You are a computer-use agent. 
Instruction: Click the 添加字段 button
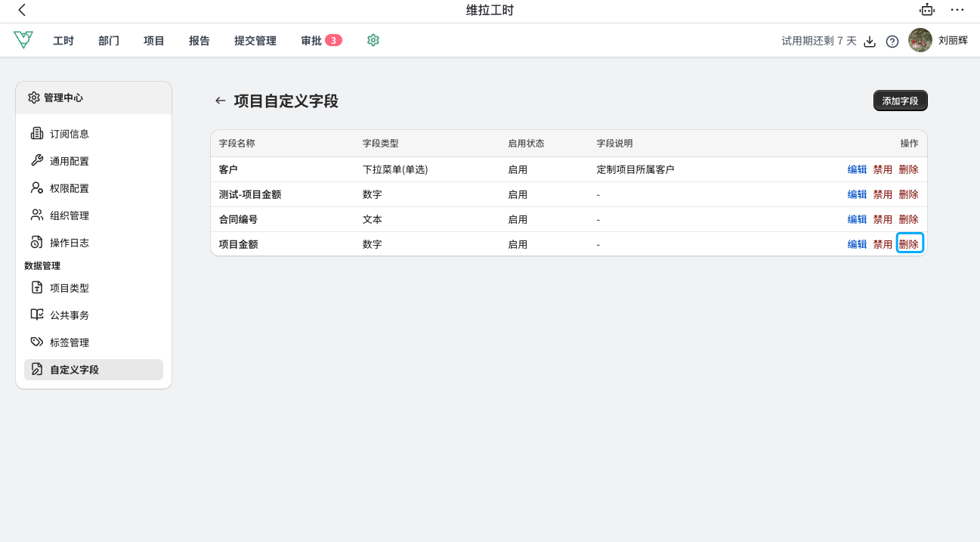click(x=900, y=101)
